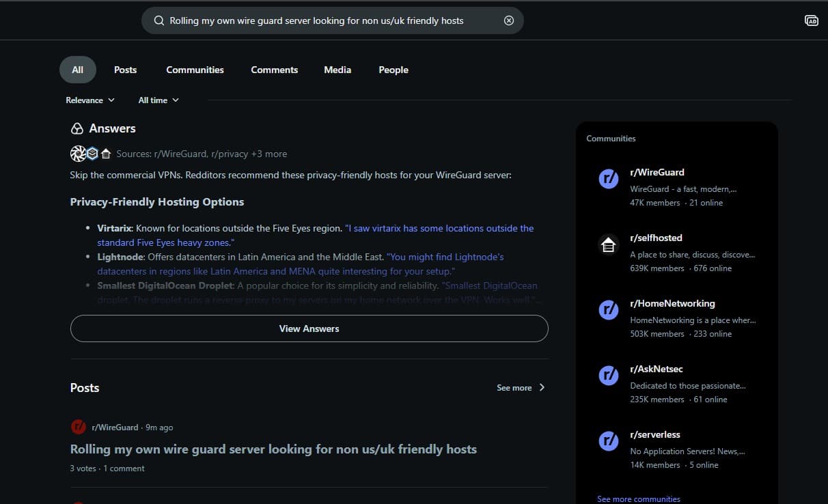
Task: Switch to the Media tab
Action: tap(337, 70)
